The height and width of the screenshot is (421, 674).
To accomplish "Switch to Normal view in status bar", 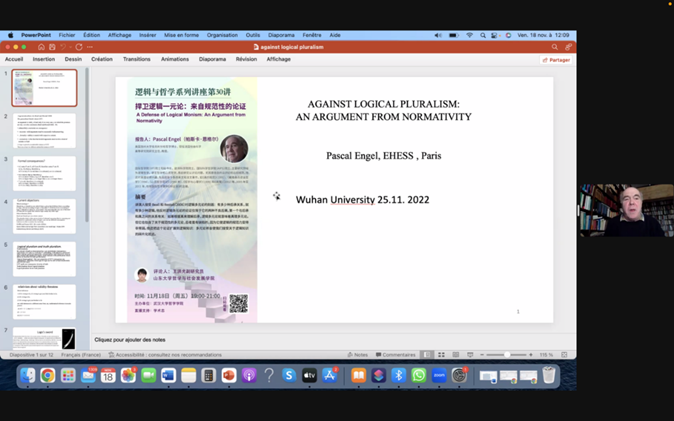I will [x=427, y=355].
